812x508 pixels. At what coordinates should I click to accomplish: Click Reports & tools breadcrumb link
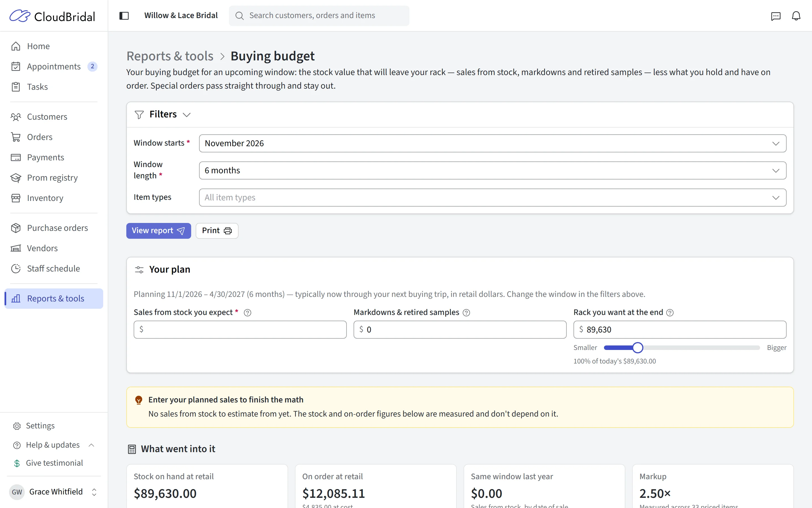(170, 56)
